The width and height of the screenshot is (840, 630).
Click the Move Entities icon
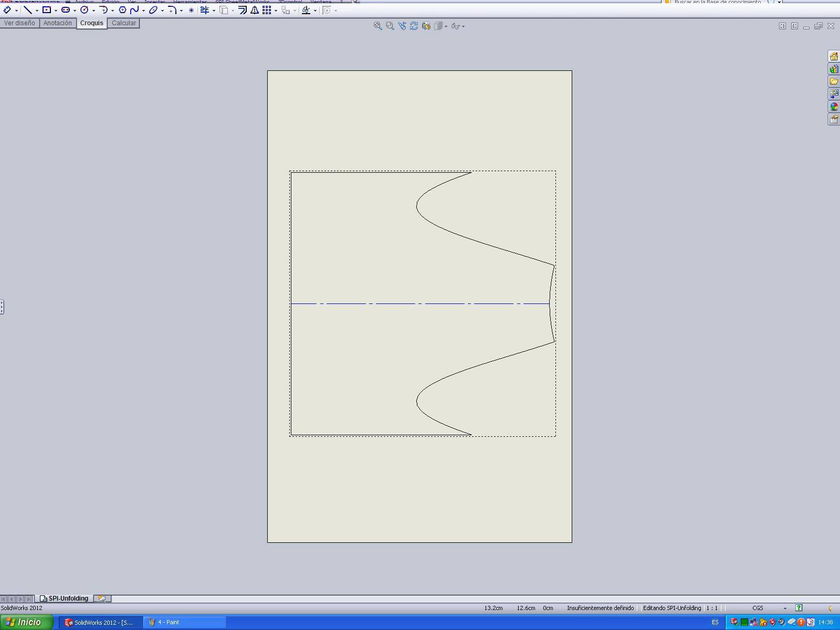tap(286, 10)
